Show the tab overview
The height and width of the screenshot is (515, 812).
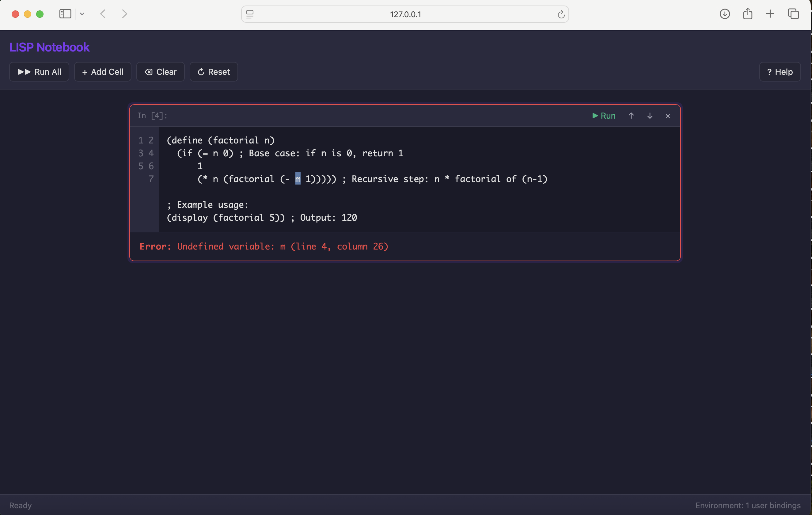(x=793, y=14)
